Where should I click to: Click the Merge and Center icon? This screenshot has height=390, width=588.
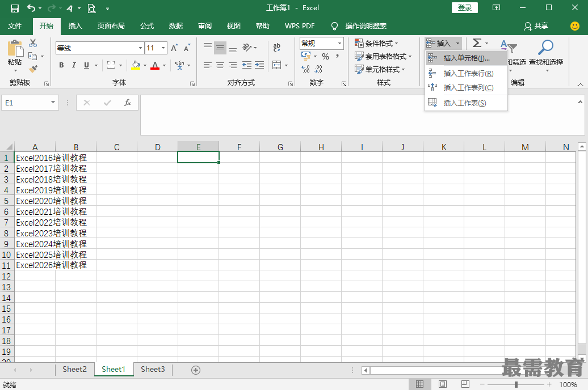pyautogui.click(x=277, y=65)
